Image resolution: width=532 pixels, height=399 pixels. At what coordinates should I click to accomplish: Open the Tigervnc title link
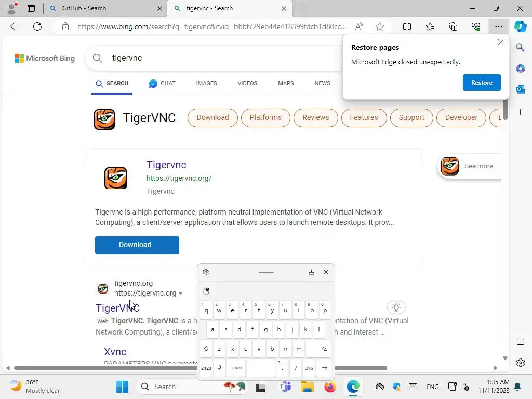166,165
